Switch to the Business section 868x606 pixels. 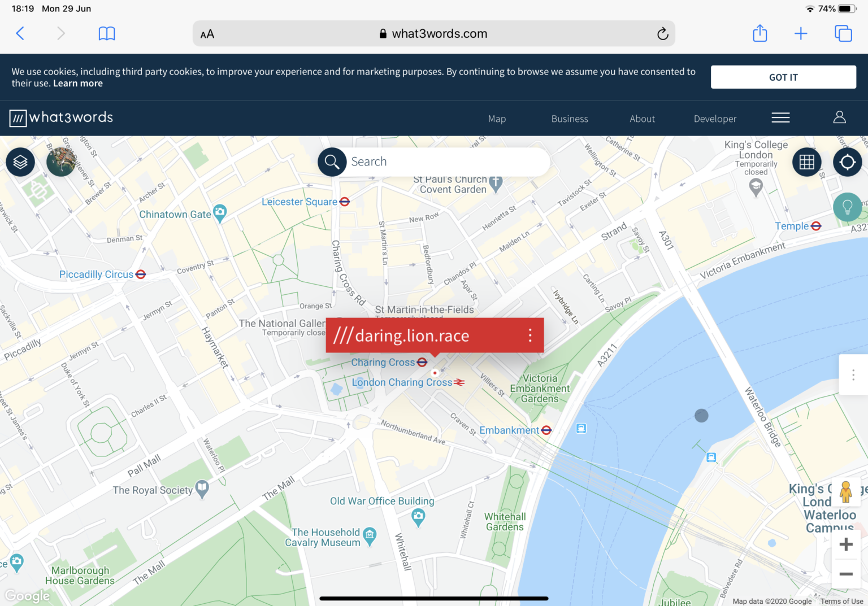[570, 119]
